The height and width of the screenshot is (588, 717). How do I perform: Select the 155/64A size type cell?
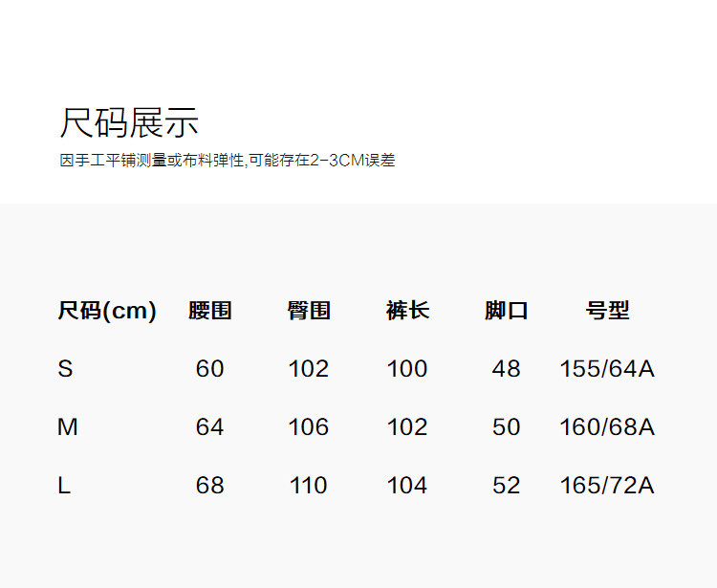point(607,369)
